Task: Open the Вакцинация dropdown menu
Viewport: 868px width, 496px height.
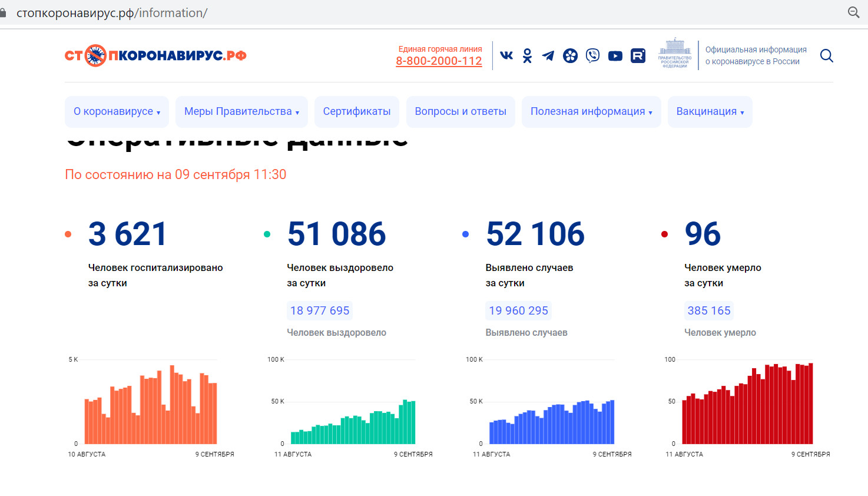Action: [710, 111]
